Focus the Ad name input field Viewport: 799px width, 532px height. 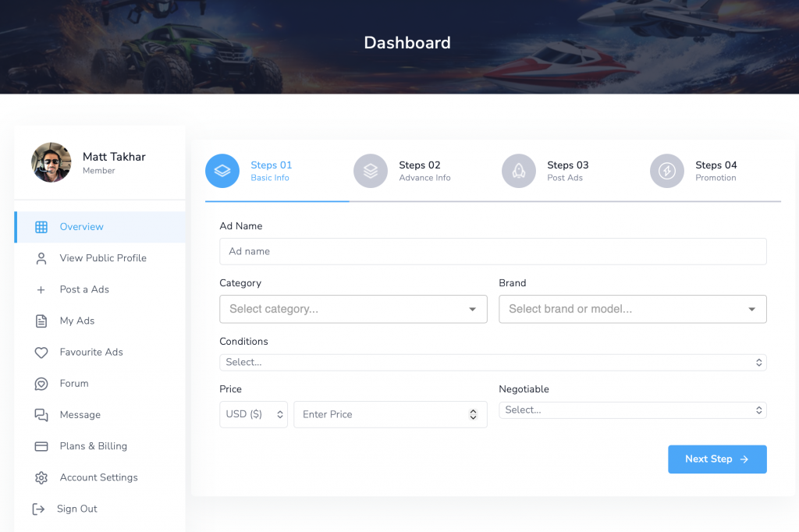click(492, 252)
